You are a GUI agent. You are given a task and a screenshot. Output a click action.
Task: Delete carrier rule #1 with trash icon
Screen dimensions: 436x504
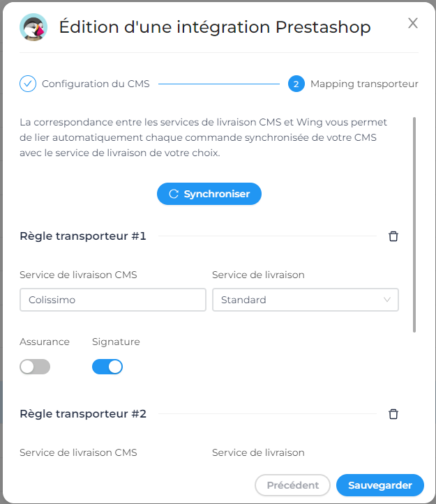point(393,236)
